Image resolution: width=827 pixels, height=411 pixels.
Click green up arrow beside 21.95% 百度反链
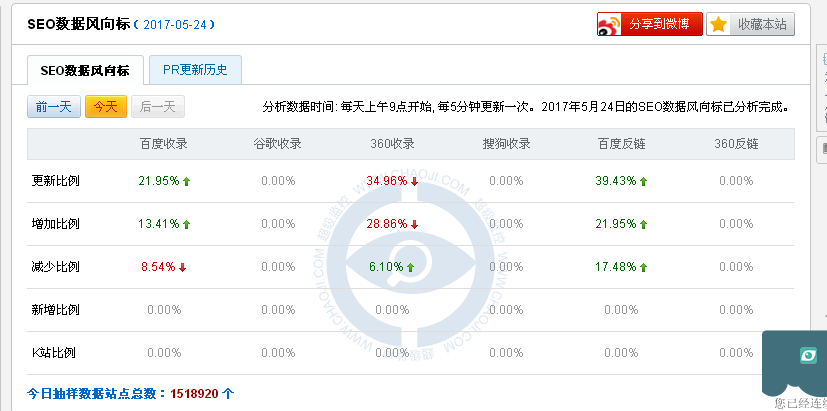coord(643,224)
